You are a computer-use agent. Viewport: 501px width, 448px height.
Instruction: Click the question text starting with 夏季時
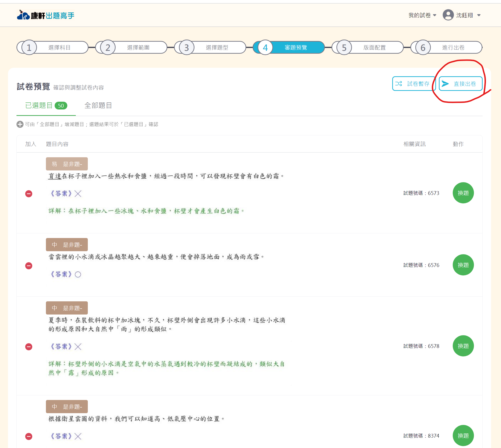167,325
